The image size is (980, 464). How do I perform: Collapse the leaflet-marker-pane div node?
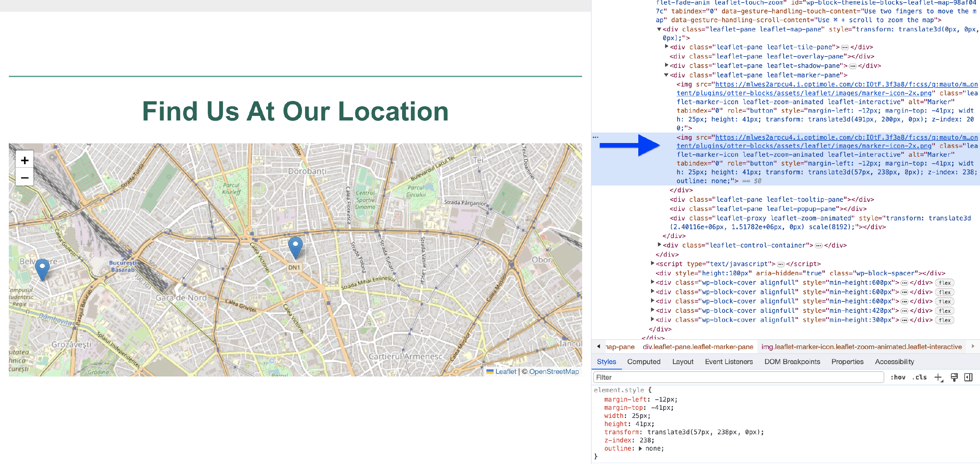[666, 75]
